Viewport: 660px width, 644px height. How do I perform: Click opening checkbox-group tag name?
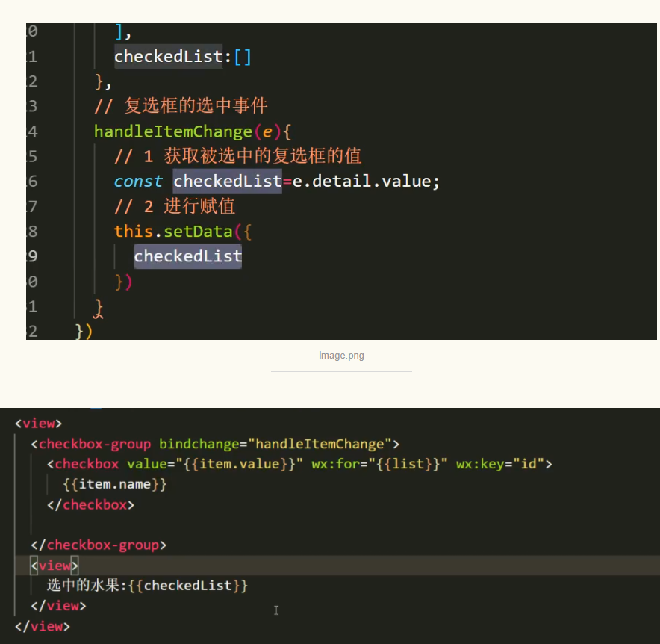(95, 444)
